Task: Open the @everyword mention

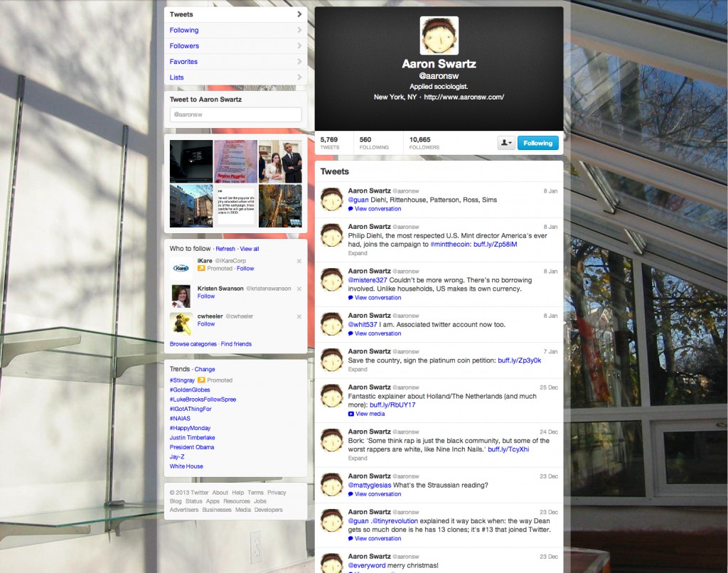Action: pyautogui.click(x=367, y=566)
